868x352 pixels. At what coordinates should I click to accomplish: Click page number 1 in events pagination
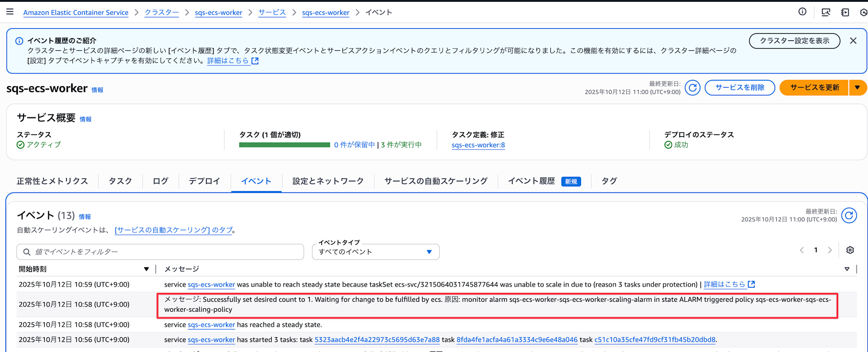pos(816,250)
